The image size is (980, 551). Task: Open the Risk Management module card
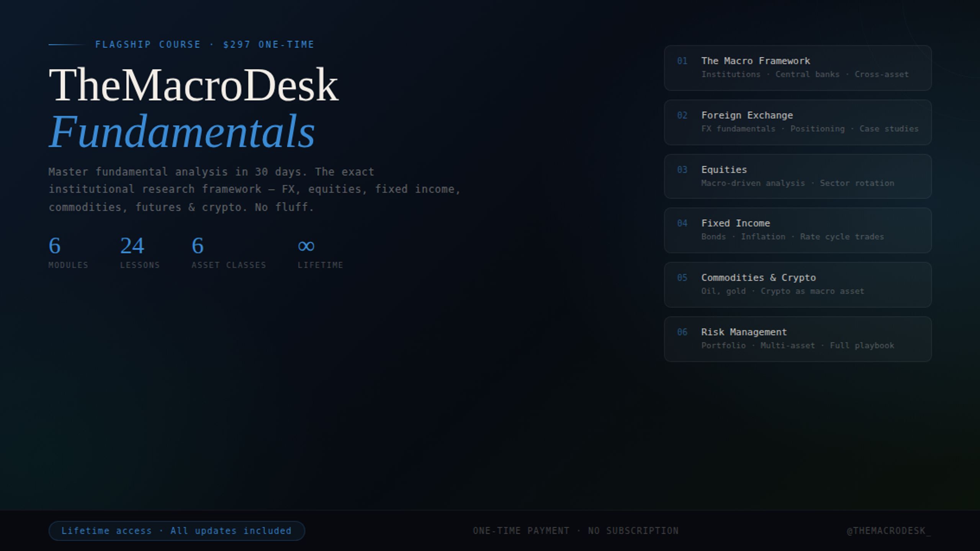[x=798, y=339]
